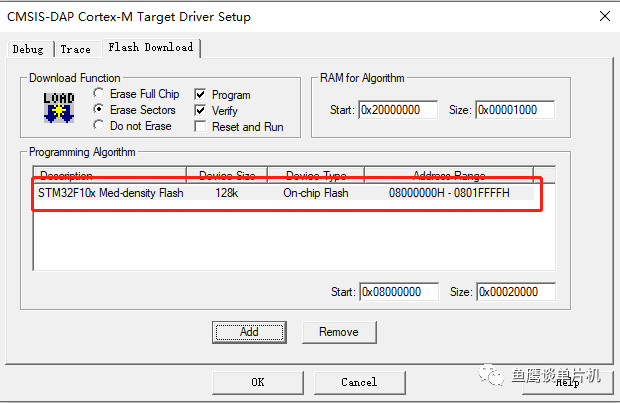Click the Add algorithm button
Viewport: 620px width, 403px height.
point(249,332)
